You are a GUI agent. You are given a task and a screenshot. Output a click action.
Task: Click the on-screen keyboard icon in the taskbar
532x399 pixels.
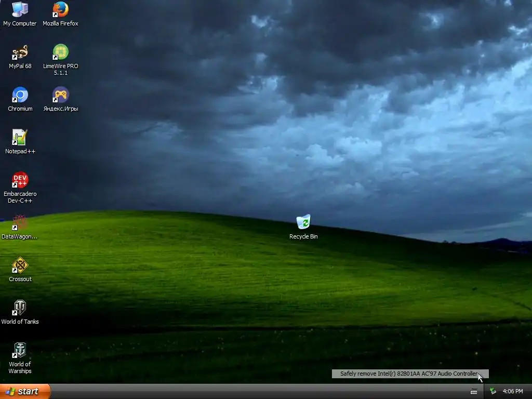474,392
